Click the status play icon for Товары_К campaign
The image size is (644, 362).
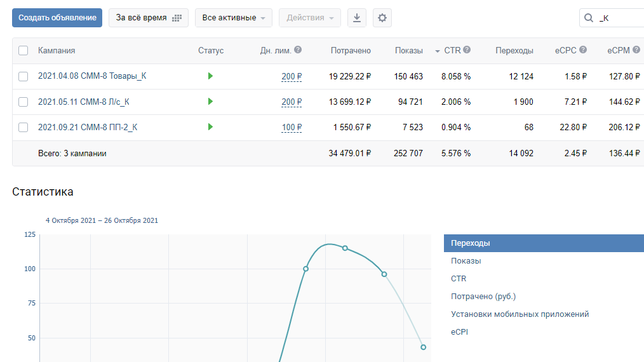coord(210,76)
